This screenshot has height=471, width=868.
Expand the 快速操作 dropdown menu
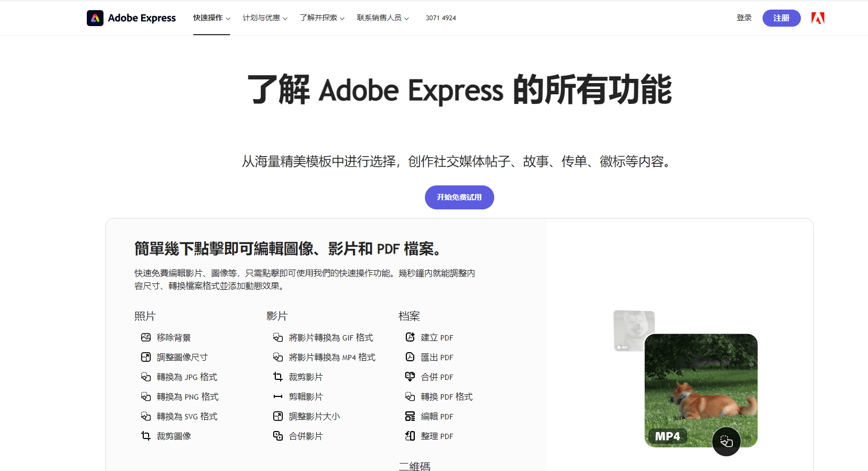(211, 18)
